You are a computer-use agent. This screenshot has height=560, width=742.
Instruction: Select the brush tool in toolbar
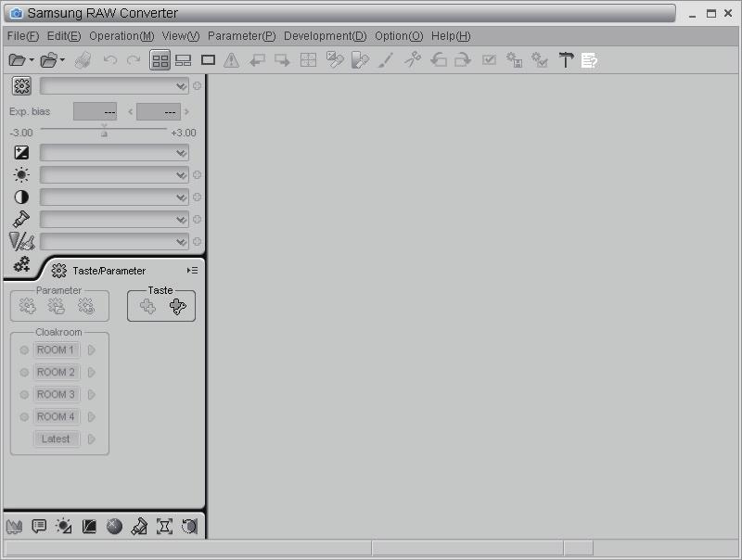point(386,60)
